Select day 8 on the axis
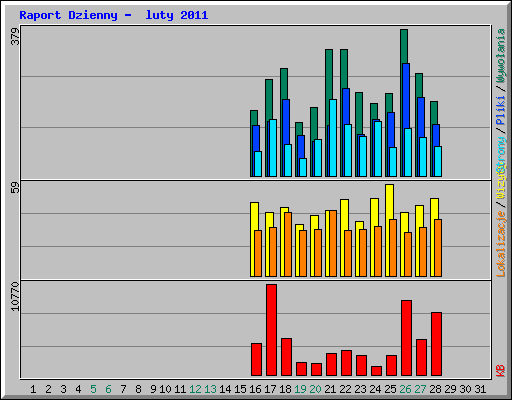The image size is (512, 400). (138, 389)
